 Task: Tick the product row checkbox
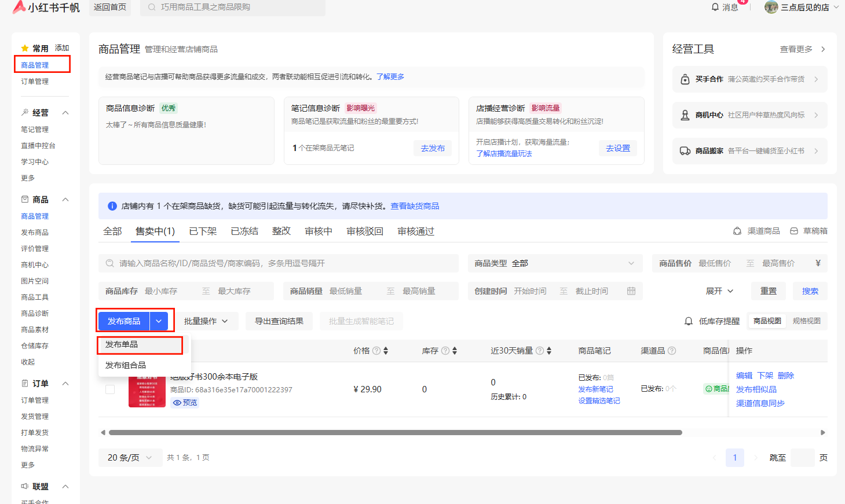[110, 389]
